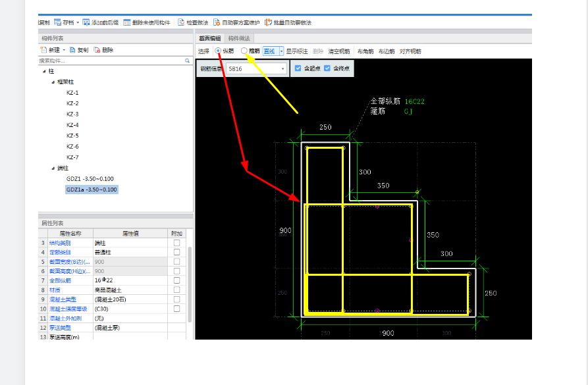Check the 附加 box for 材质
The image size is (588, 385).
tap(176, 290)
